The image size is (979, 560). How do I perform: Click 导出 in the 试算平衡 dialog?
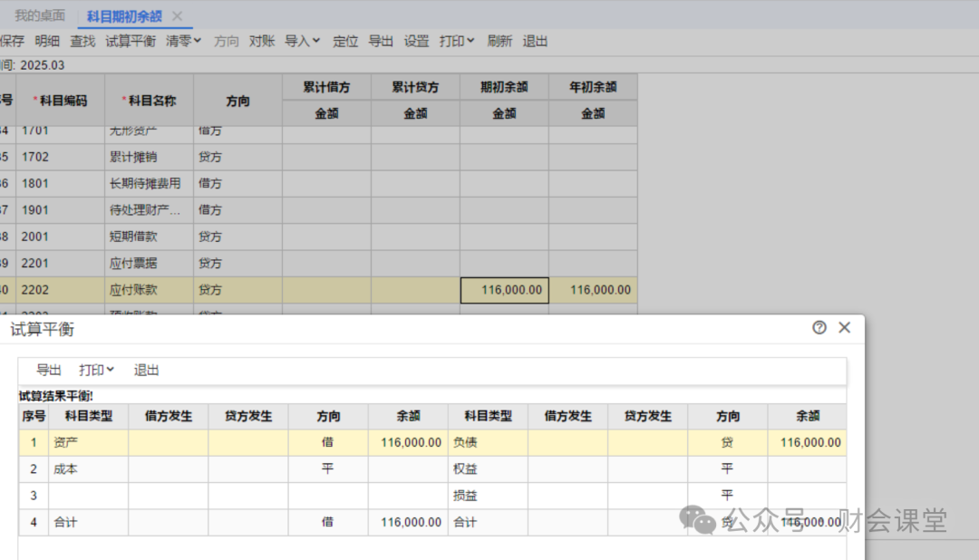coord(49,370)
